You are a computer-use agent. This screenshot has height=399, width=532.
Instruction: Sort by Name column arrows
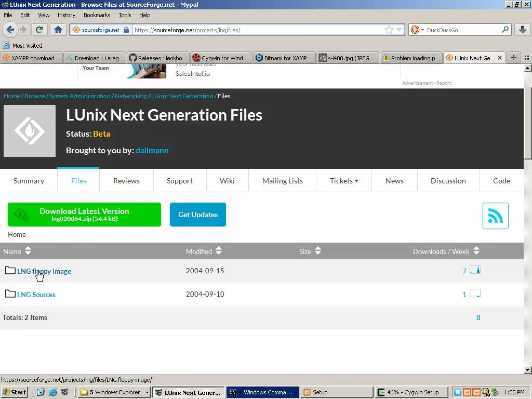(x=28, y=251)
